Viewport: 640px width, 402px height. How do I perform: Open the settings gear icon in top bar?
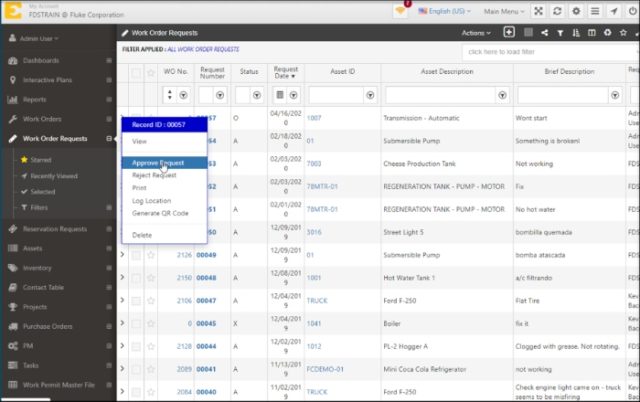575,11
